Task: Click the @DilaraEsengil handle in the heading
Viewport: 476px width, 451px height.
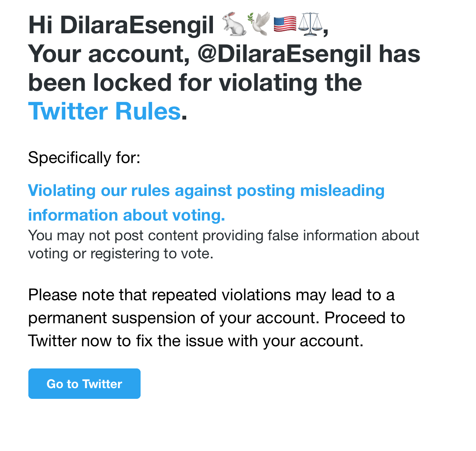Action: [284, 54]
